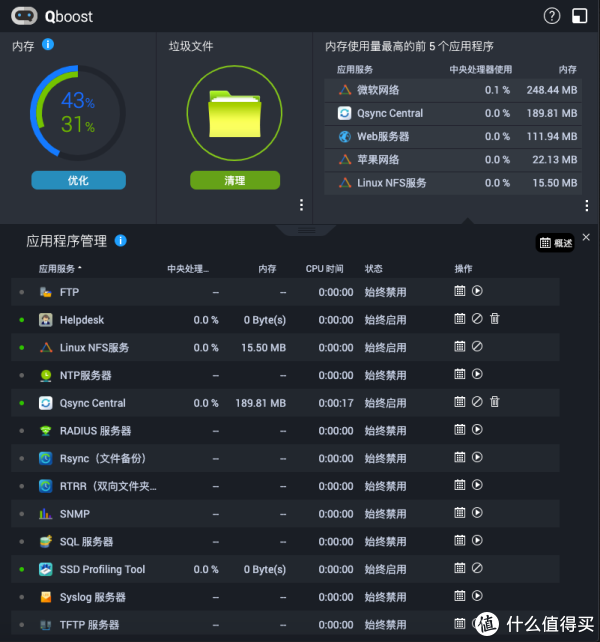Image resolution: width=600 pixels, height=642 pixels.
Task: Sort by 中央处理 column in application management
Action: [188, 269]
